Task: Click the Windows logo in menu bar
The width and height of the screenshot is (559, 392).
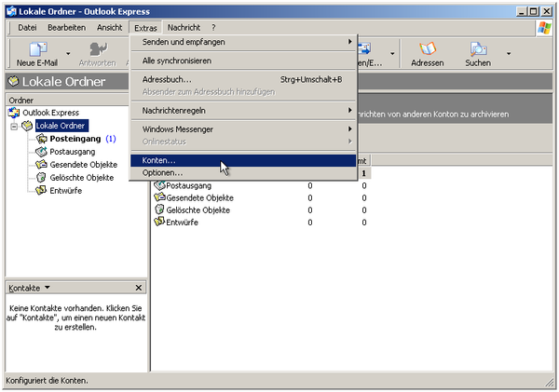Action: point(544,28)
